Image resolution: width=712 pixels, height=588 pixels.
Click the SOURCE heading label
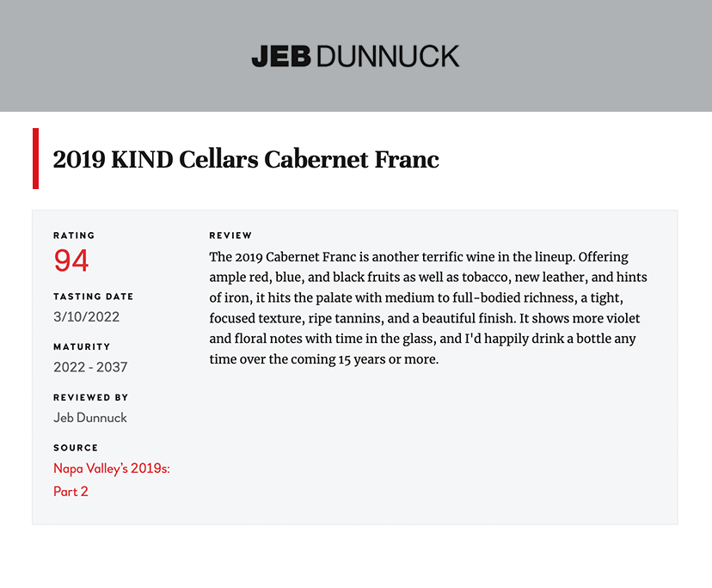tap(76, 448)
